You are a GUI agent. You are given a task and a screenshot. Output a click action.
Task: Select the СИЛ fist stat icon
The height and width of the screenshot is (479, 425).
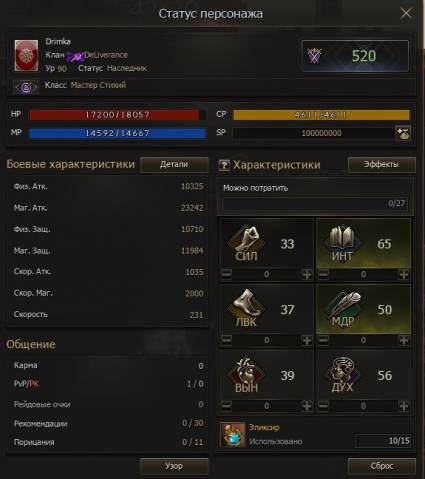point(247,243)
